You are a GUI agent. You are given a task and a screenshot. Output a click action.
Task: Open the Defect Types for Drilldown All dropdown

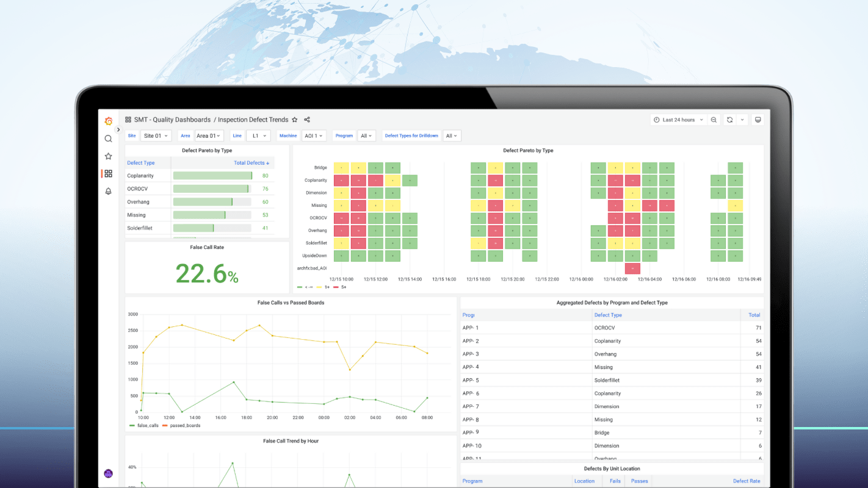point(452,136)
